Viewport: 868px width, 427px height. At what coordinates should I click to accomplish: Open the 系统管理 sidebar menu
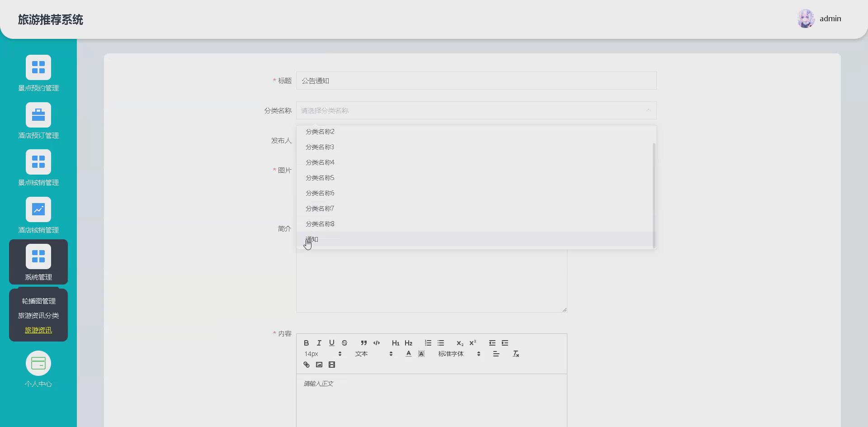pyautogui.click(x=38, y=262)
